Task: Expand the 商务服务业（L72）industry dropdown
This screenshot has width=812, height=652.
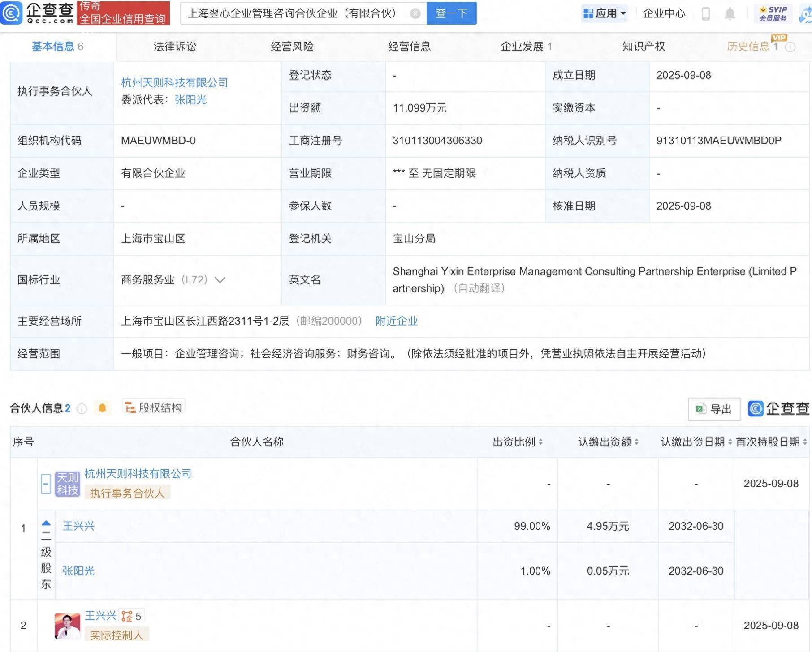Action: click(x=220, y=280)
